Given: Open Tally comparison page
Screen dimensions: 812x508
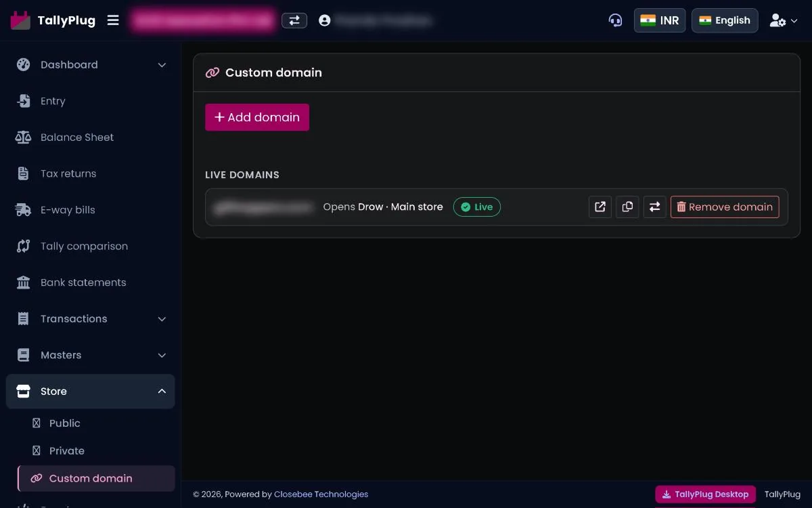Looking at the screenshot, I should point(90,246).
